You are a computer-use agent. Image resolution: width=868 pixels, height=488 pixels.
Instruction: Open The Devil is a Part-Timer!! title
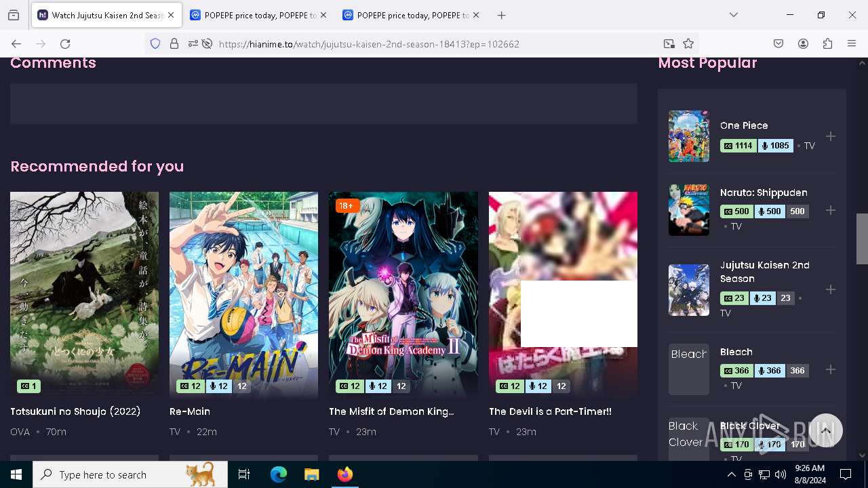coord(550,411)
